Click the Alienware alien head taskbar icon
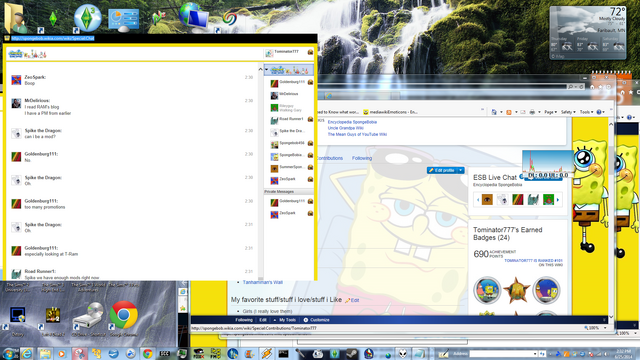 click(x=402, y=353)
